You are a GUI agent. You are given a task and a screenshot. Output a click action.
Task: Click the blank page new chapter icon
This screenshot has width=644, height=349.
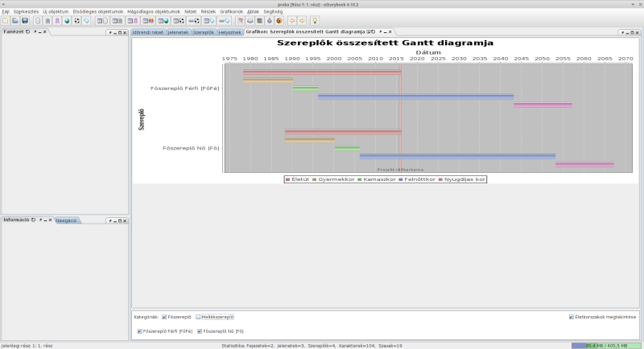pyautogui.click(x=38, y=20)
